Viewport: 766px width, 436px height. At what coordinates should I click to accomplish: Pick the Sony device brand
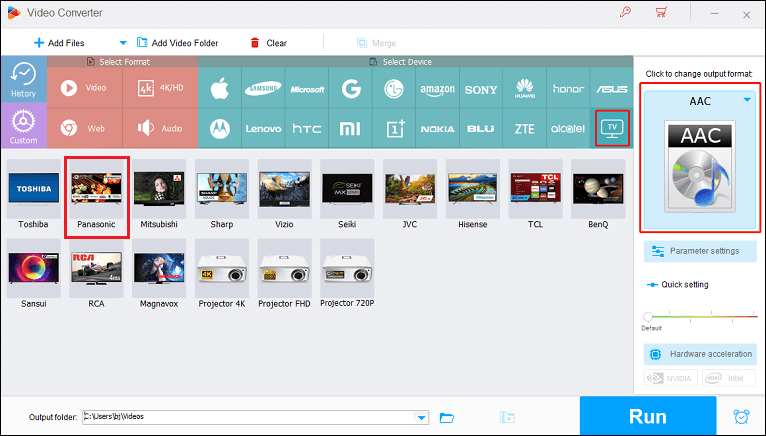(x=481, y=88)
